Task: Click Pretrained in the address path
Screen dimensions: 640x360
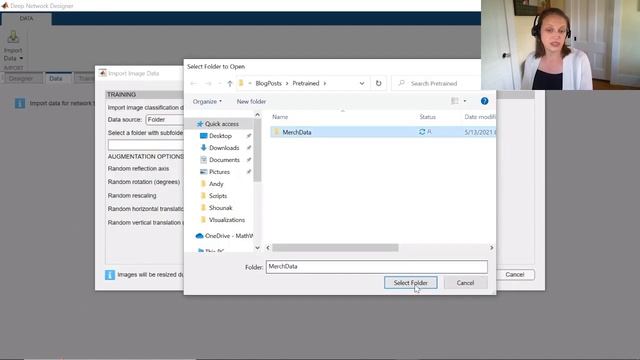Action: pos(306,83)
